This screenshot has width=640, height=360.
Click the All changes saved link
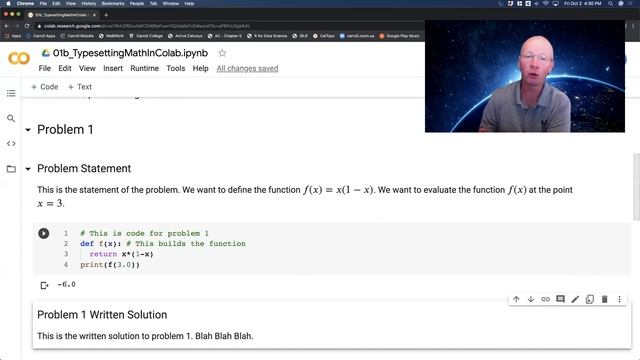[247, 68]
